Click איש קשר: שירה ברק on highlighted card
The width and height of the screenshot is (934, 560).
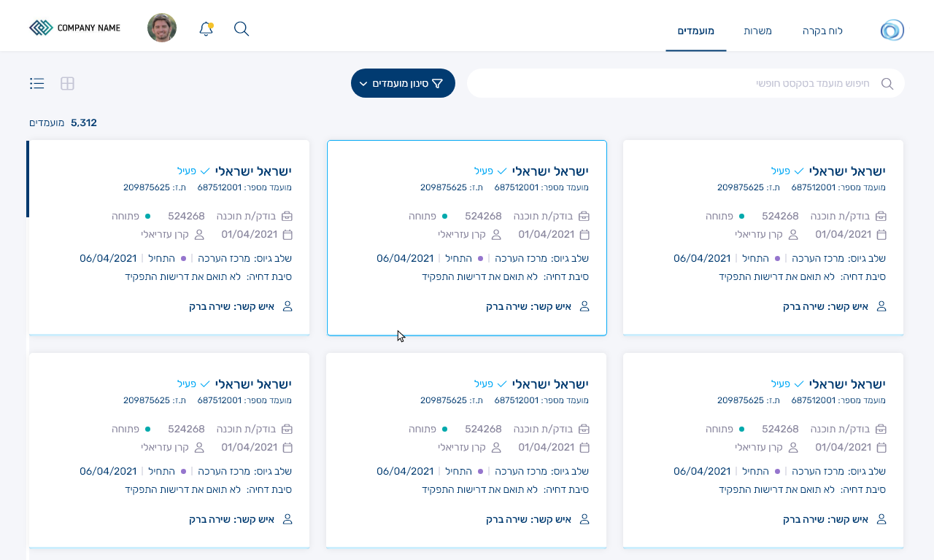pos(529,306)
